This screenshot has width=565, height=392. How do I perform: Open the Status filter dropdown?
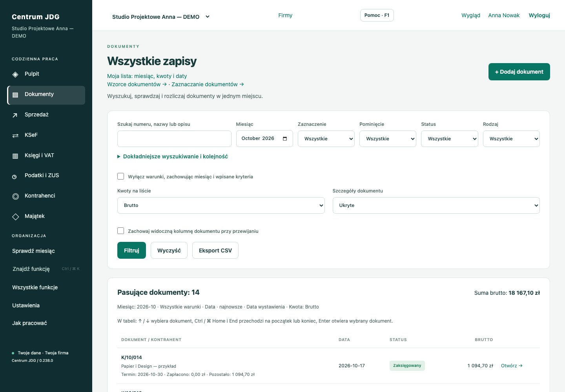coord(450,139)
